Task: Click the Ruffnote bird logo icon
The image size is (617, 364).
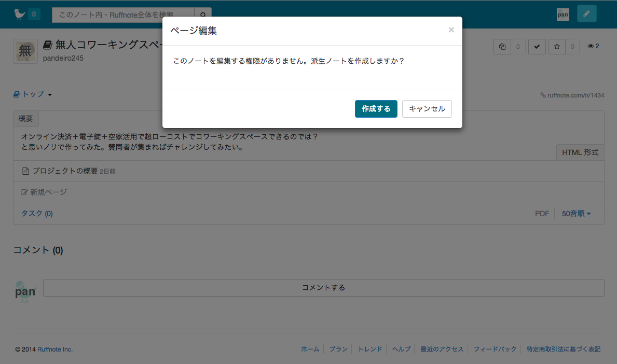Action: click(19, 14)
